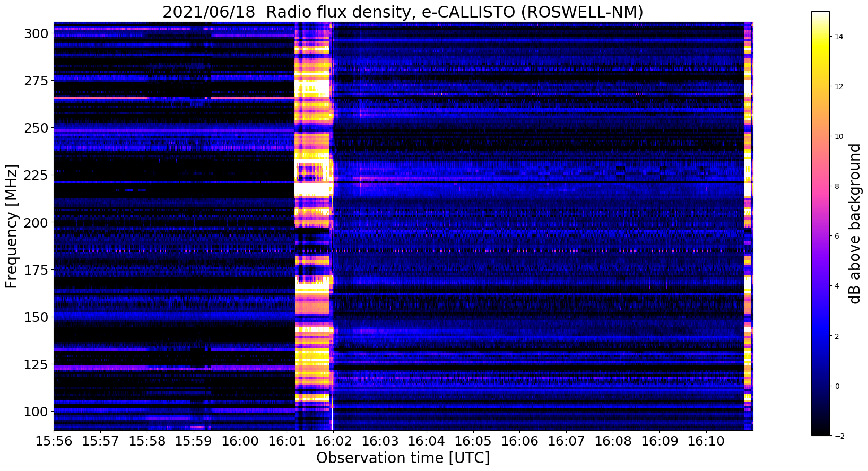
Task: Click the 'Observation time [UTC]' x-axis label
Action: (x=403, y=458)
